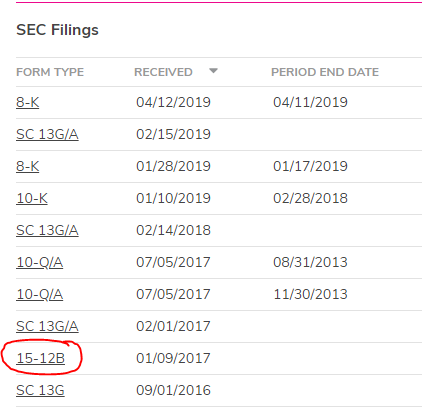Open the SC 13G/A filing received 02/14/2018
The height and width of the screenshot is (411, 422).
47,230
